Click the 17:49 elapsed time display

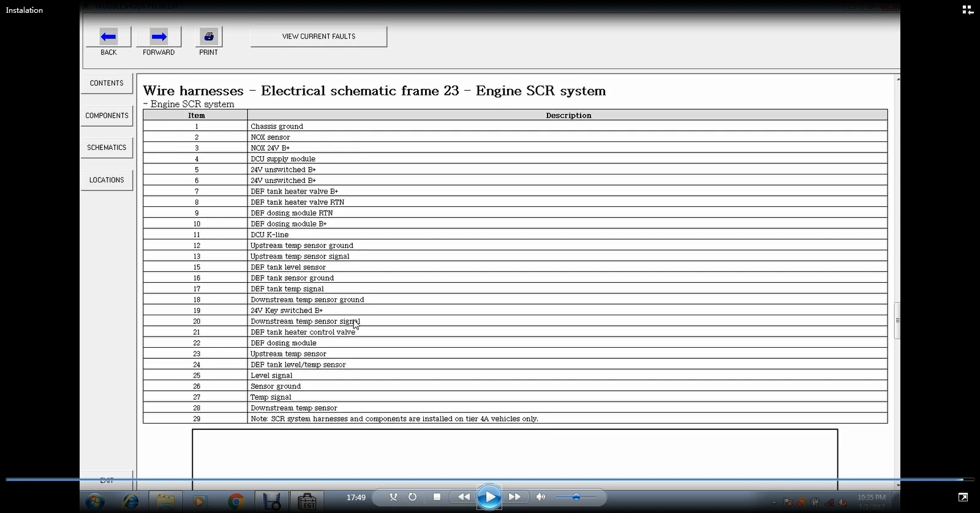coord(356,498)
